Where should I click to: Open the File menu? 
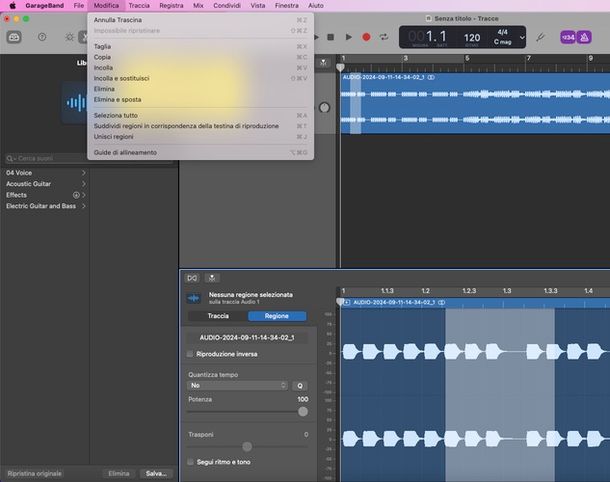[79, 5]
